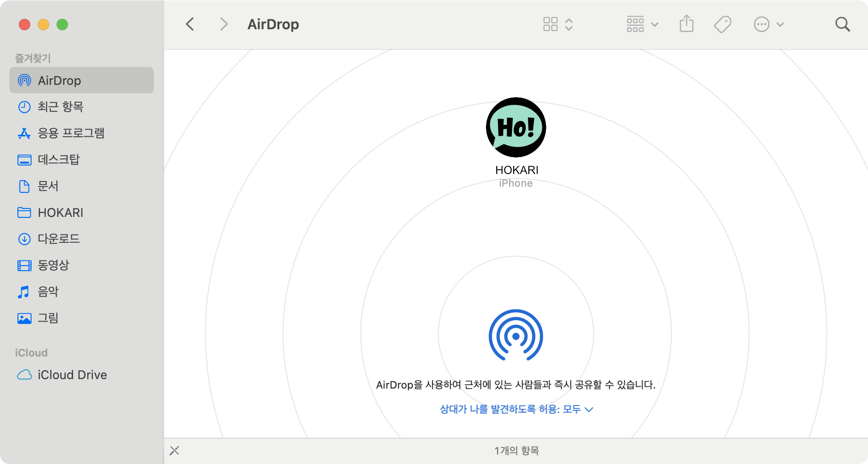The height and width of the screenshot is (464, 868).
Task: Click the AirDrop window title
Action: pos(273,25)
